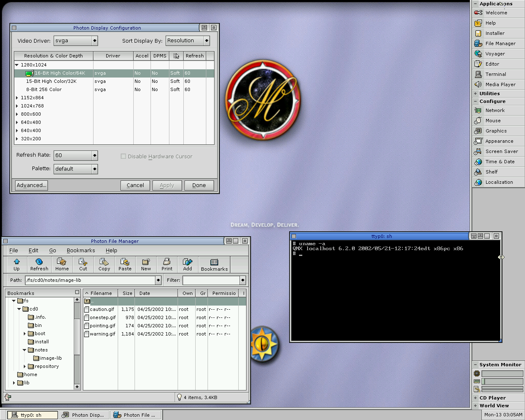This screenshot has width=525, height=420.
Task: Launch Media Player from the shelf
Action: pos(500,84)
